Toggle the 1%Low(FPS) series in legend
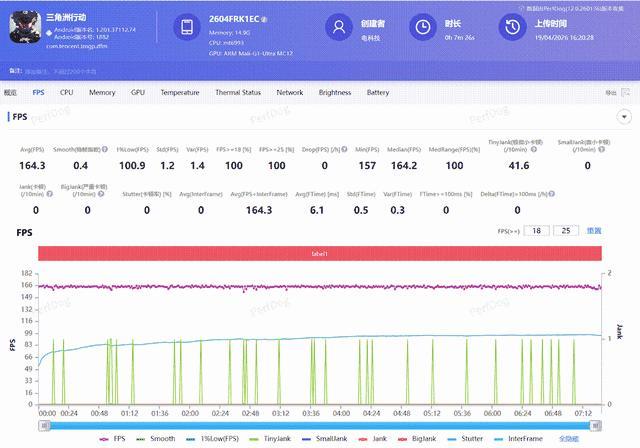This screenshot has height=448, width=640. (x=212, y=439)
